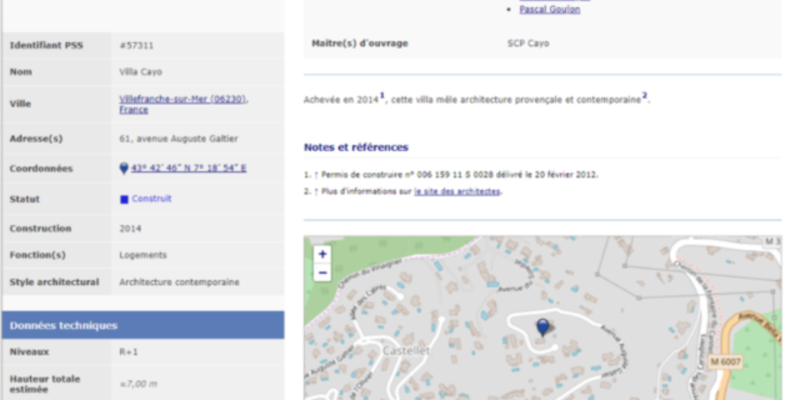Screen dimensions: 800x400
Task: Open the Villefranche-sur-Mer (06230) city link
Action: [182, 98]
